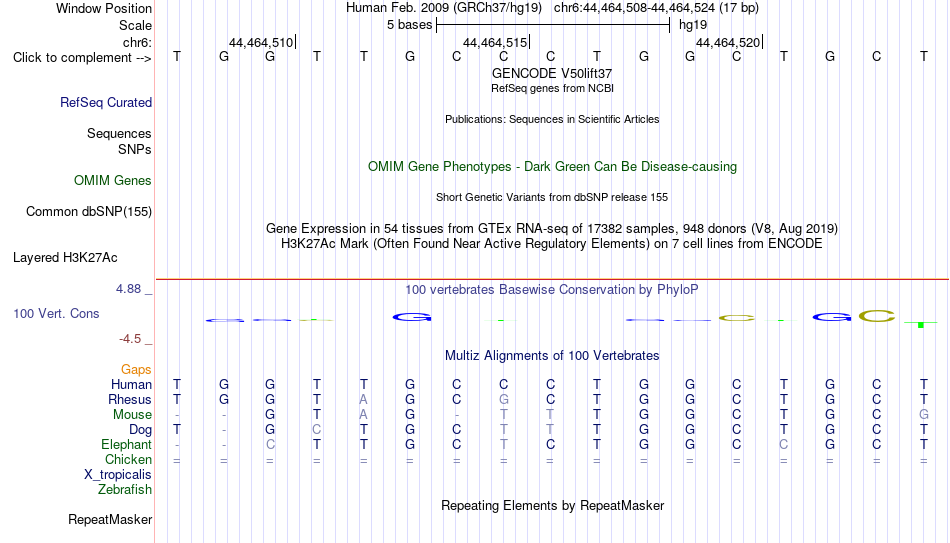Image resolution: width=950 pixels, height=543 pixels.
Task: Click the olive C conservation logo near right
Action: [877, 316]
